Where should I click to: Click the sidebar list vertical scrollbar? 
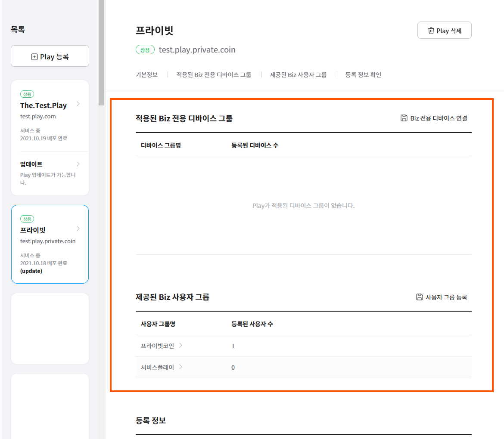point(101,52)
